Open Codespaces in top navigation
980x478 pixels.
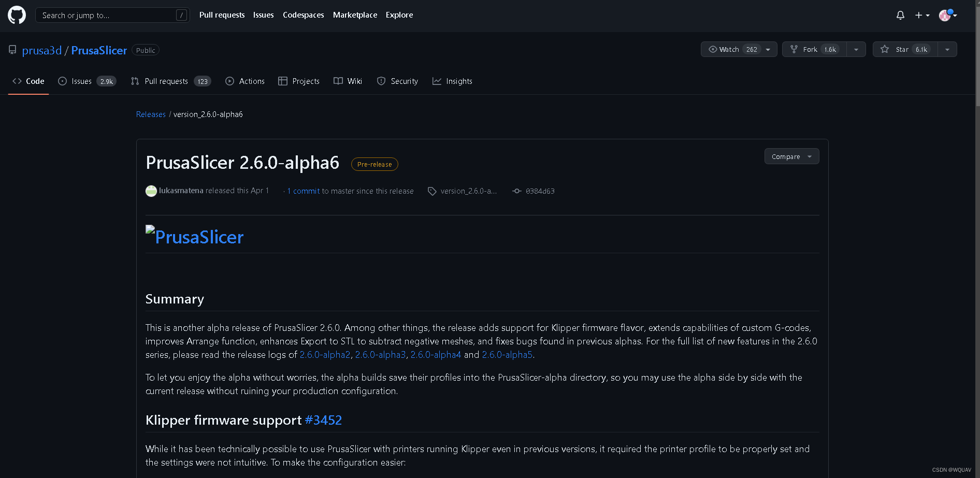click(x=304, y=15)
